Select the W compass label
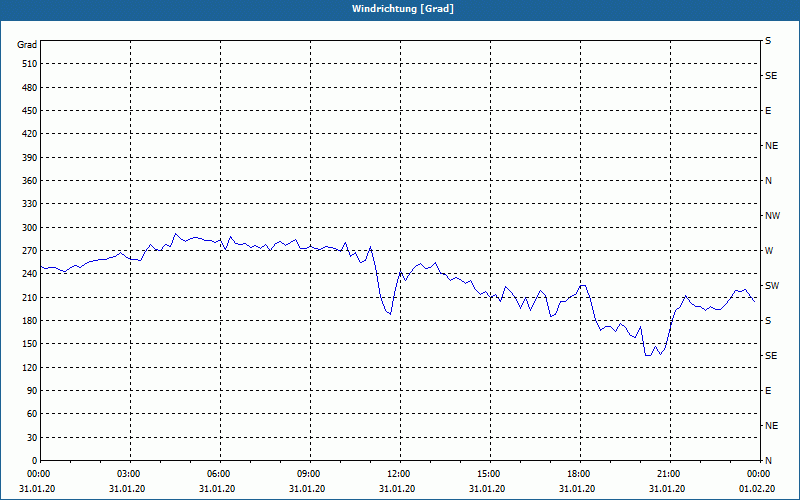The height and width of the screenshot is (500, 800). pos(769,251)
